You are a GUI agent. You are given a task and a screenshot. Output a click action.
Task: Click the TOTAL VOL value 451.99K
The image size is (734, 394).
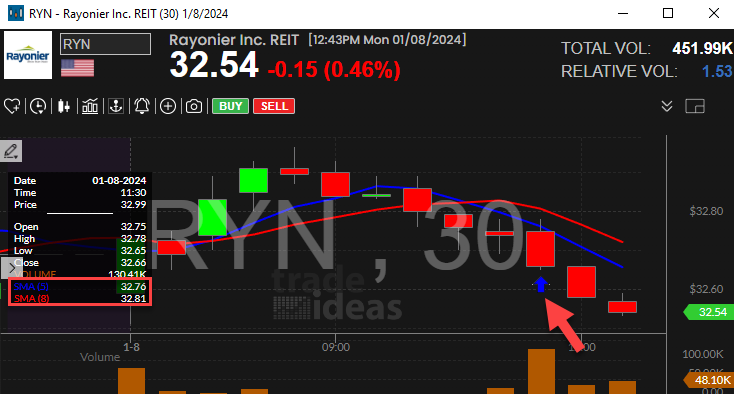(x=702, y=48)
